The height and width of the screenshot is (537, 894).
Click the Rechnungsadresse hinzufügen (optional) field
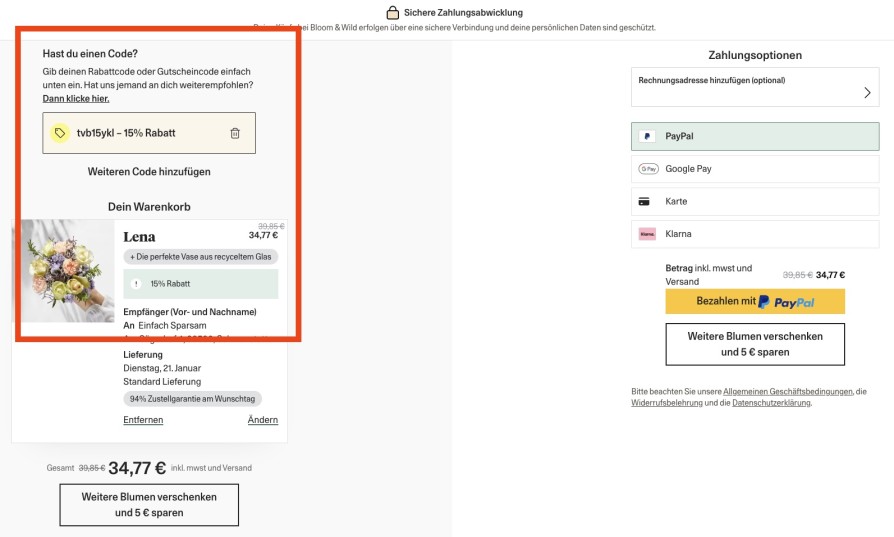pyautogui.click(x=755, y=87)
